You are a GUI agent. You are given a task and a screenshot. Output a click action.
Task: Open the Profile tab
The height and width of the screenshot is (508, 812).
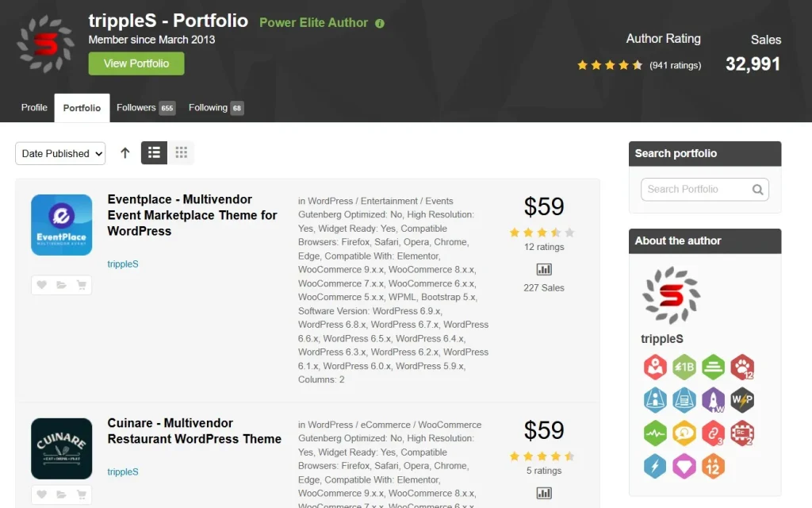pyautogui.click(x=34, y=108)
